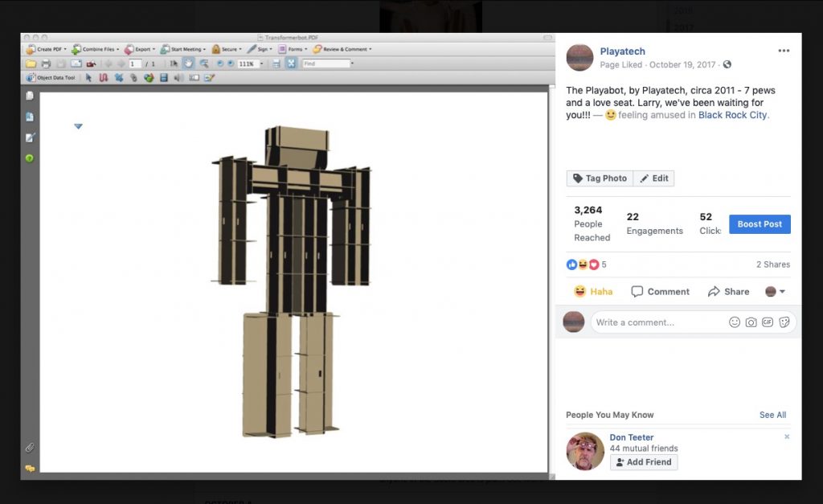Click the Object Data Tool
The image size is (823, 504).
coord(51,78)
